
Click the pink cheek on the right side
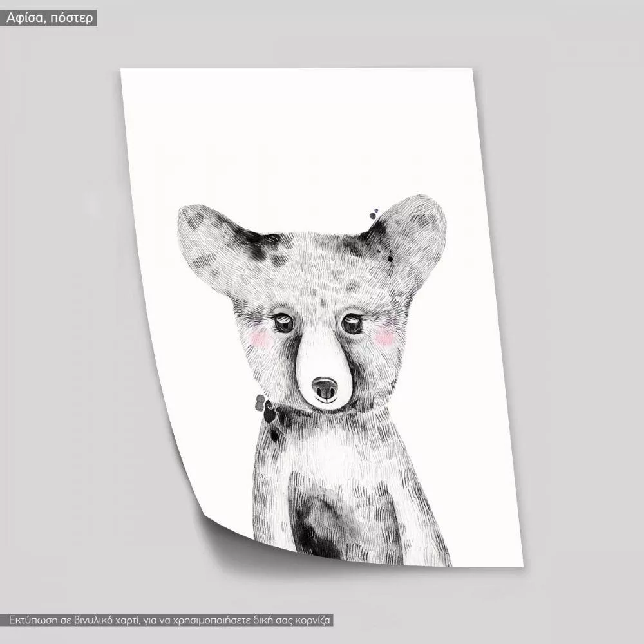click(x=384, y=336)
